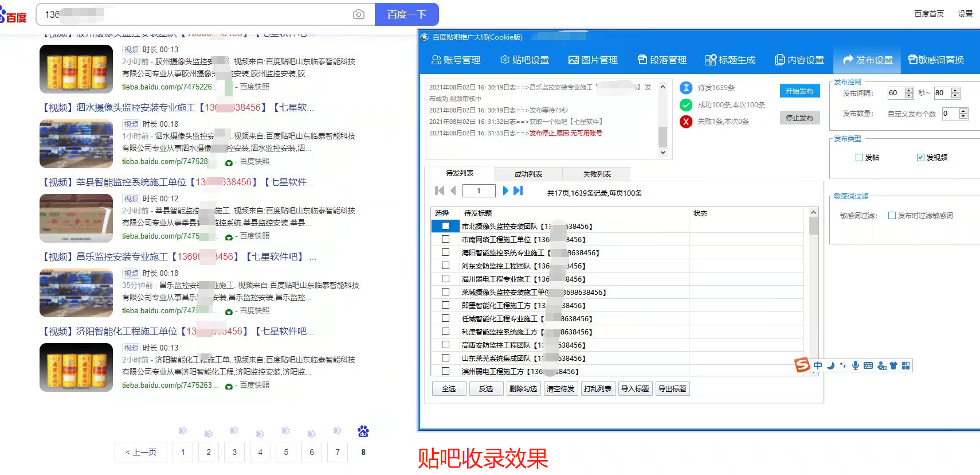Click the 百度一下 search button
This screenshot has height=475, width=980.
click(x=406, y=14)
